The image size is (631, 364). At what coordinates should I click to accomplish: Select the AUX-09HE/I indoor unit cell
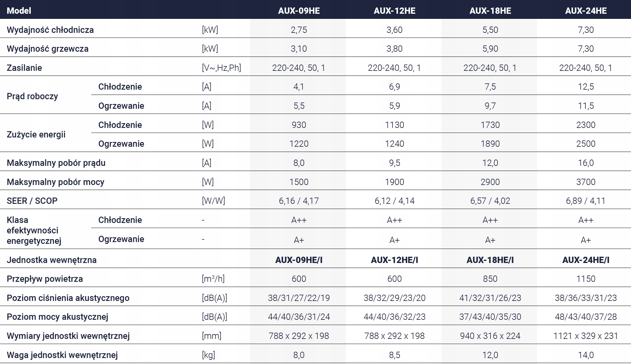pos(299,260)
